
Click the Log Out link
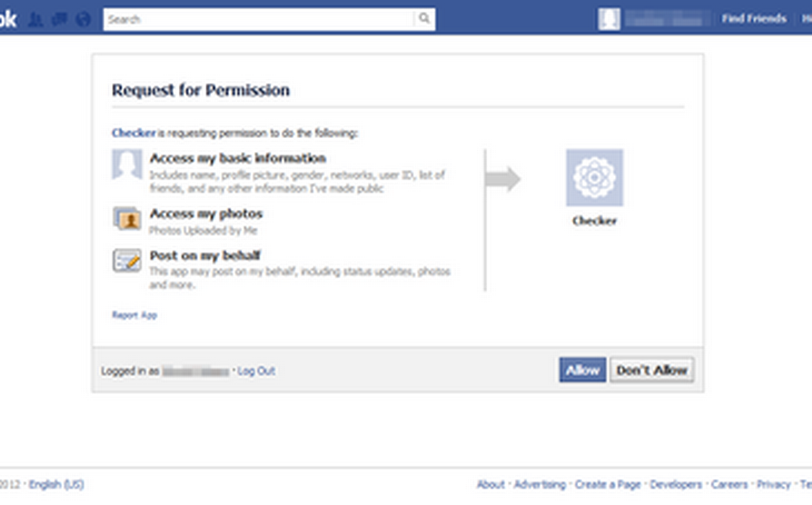(x=257, y=371)
